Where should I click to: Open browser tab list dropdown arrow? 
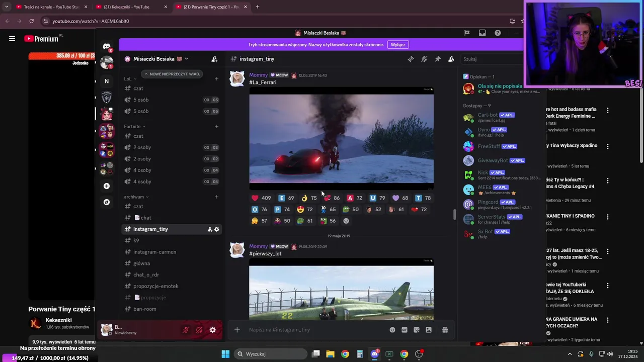point(7,7)
